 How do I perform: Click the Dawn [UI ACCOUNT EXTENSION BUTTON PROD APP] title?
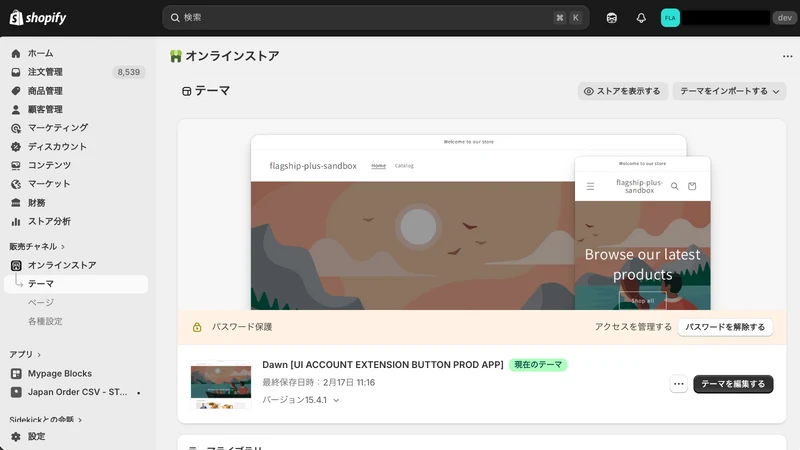pos(383,365)
